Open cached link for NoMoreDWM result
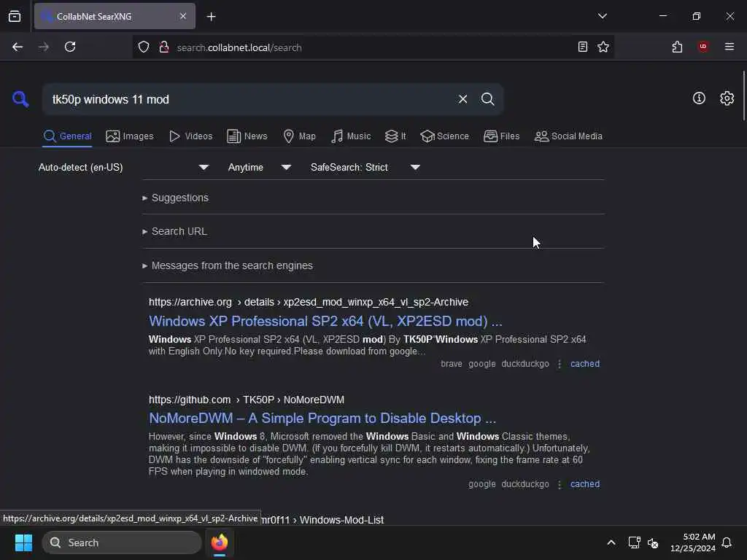The width and height of the screenshot is (747, 560). coord(584,484)
